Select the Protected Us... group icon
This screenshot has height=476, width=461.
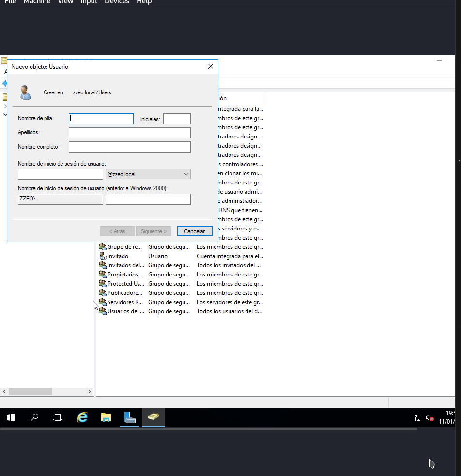103,284
